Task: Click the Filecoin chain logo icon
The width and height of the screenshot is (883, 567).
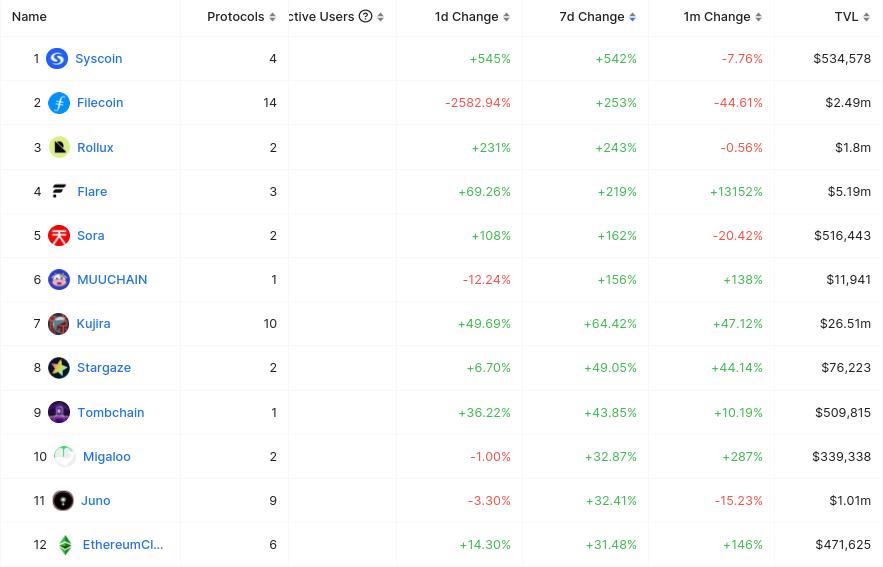Action: [x=59, y=103]
